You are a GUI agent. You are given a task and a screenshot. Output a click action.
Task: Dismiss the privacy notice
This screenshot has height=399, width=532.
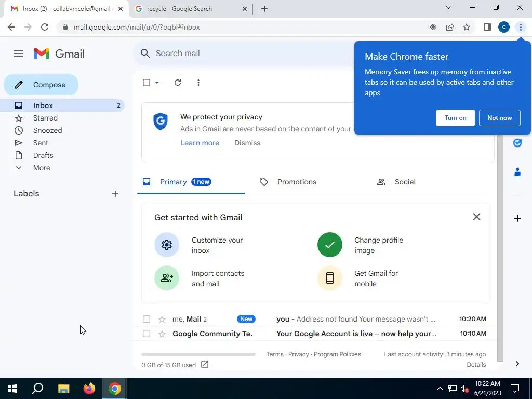[x=247, y=143]
